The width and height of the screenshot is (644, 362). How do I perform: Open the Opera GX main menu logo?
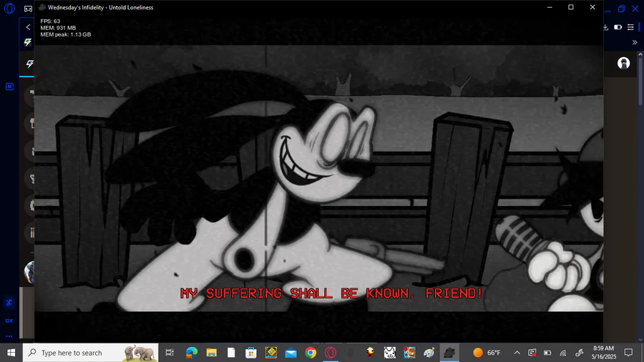coord(9,8)
